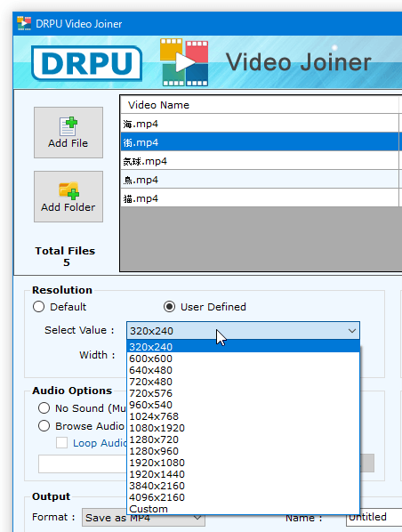The height and width of the screenshot is (532, 402).
Task: Click the output Name input field
Action: click(374, 518)
